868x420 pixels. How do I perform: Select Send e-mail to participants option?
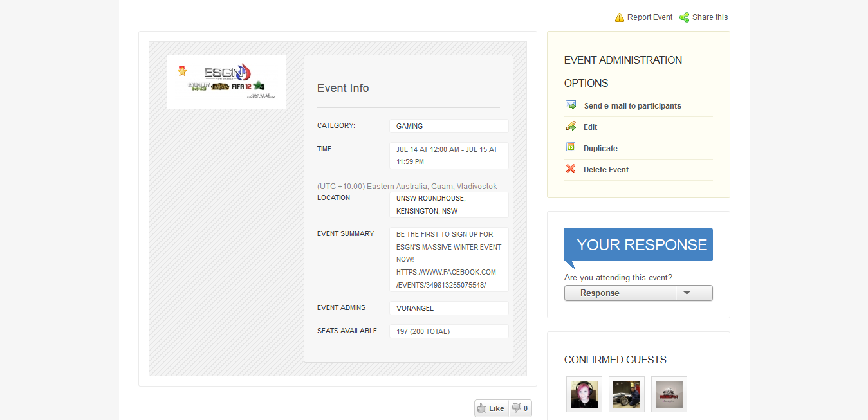coord(632,106)
